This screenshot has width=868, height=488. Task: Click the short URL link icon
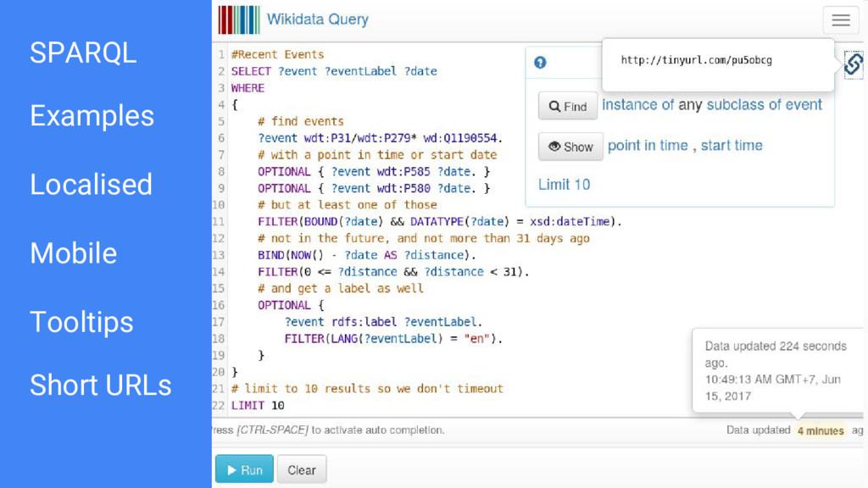[853, 64]
